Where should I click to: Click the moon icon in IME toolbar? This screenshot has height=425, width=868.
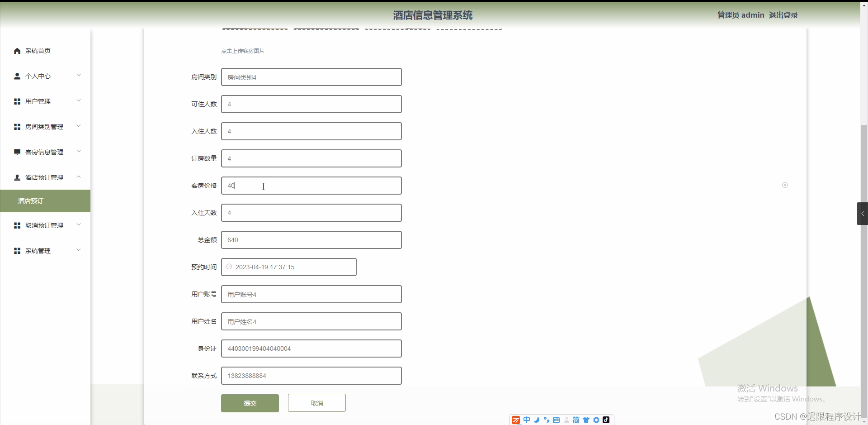tap(537, 420)
